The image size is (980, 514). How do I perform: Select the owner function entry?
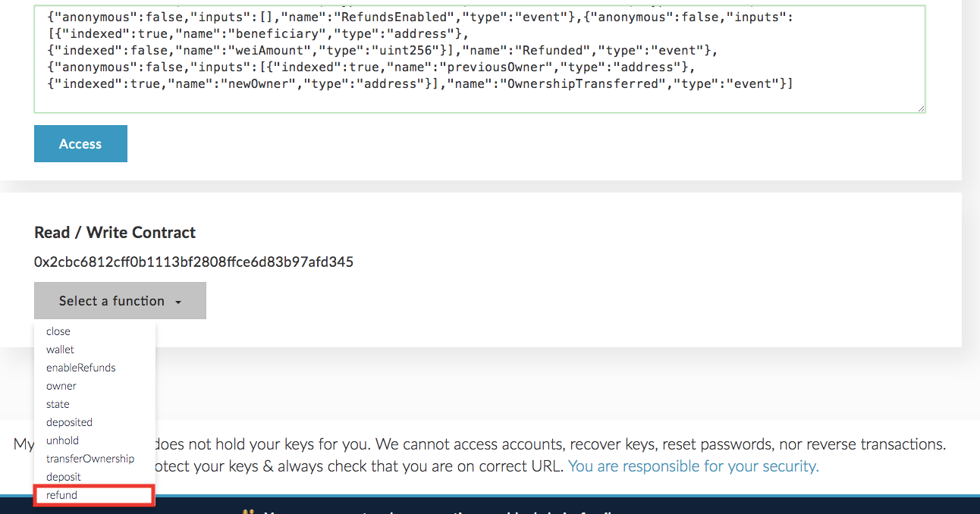pyautogui.click(x=61, y=386)
